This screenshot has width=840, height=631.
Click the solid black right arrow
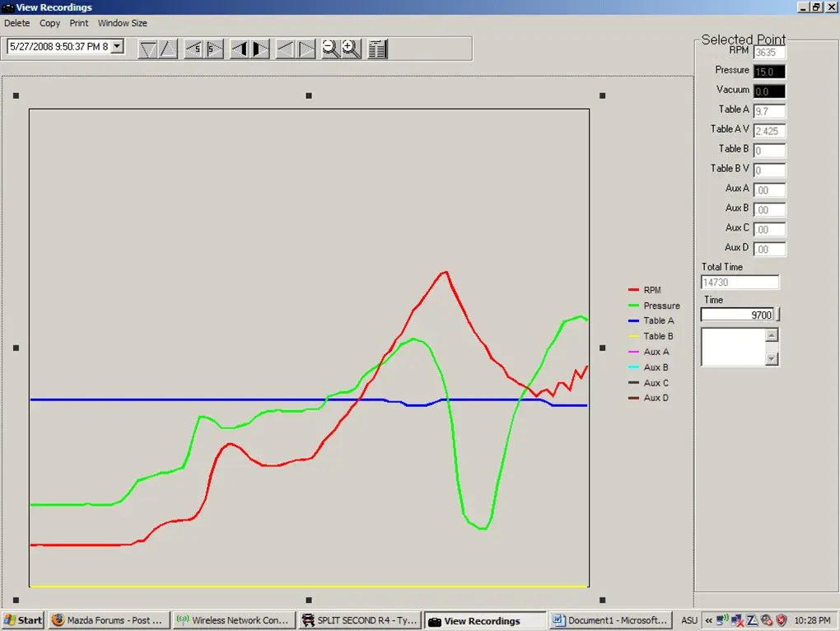click(259, 49)
